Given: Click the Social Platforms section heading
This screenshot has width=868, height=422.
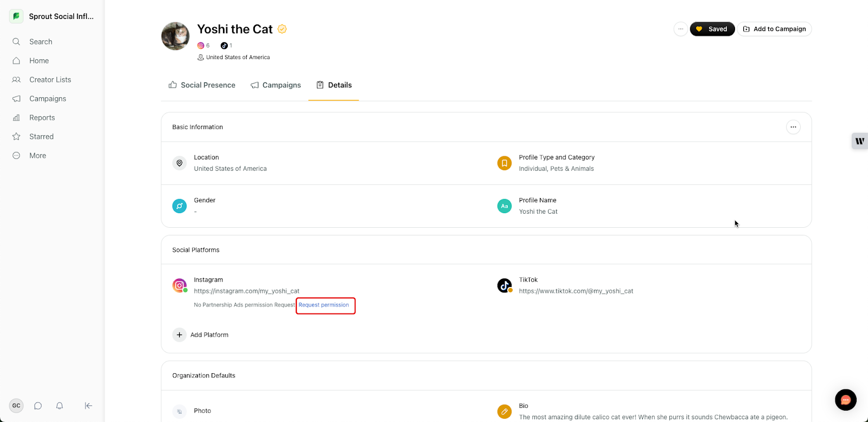Looking at the screenshot, I should [x=196, y=250].
